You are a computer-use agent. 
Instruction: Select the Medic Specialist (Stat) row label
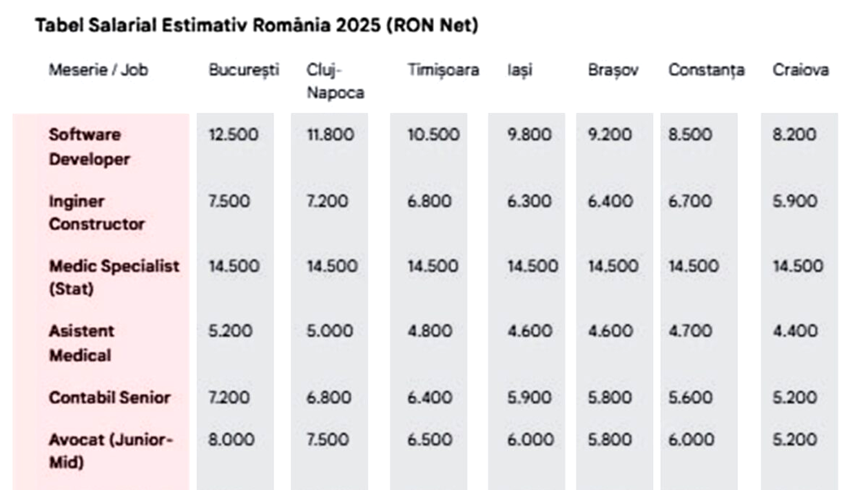pos(114,277)
